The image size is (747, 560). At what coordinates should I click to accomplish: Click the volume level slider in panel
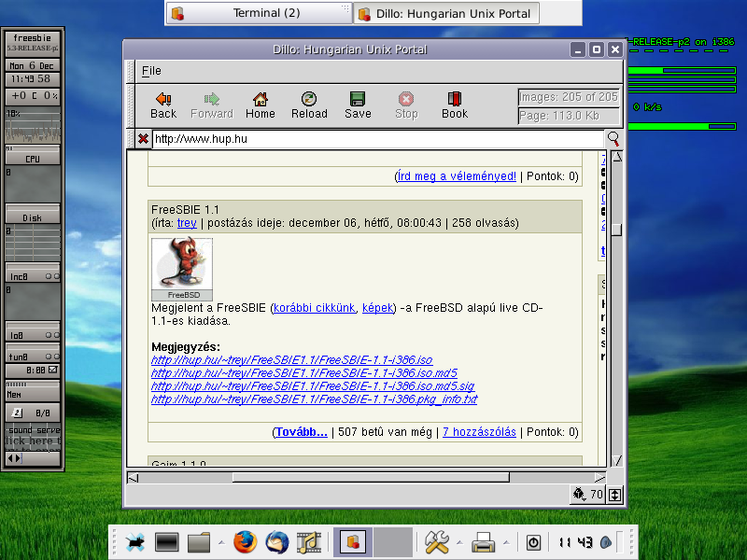[619, 542]
